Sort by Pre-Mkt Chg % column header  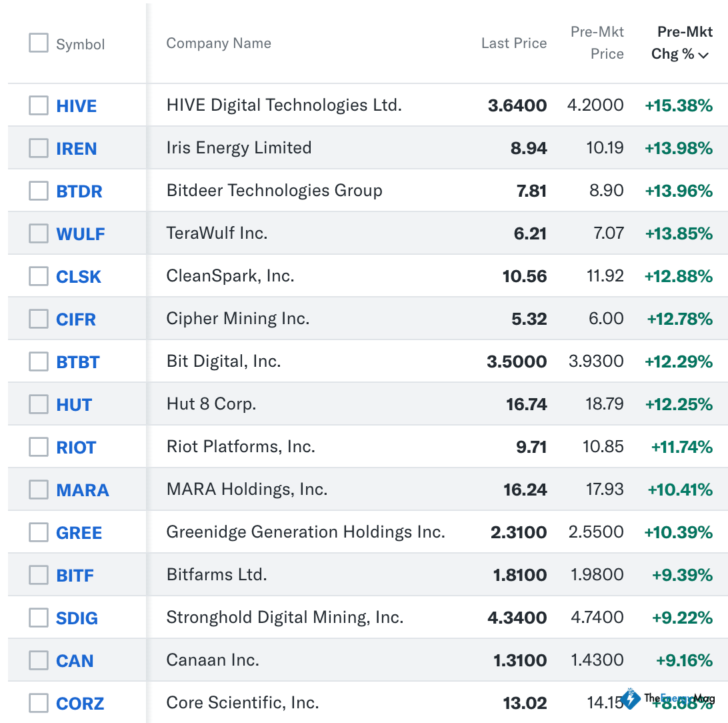pyautogui.click(x=677, y=43)
